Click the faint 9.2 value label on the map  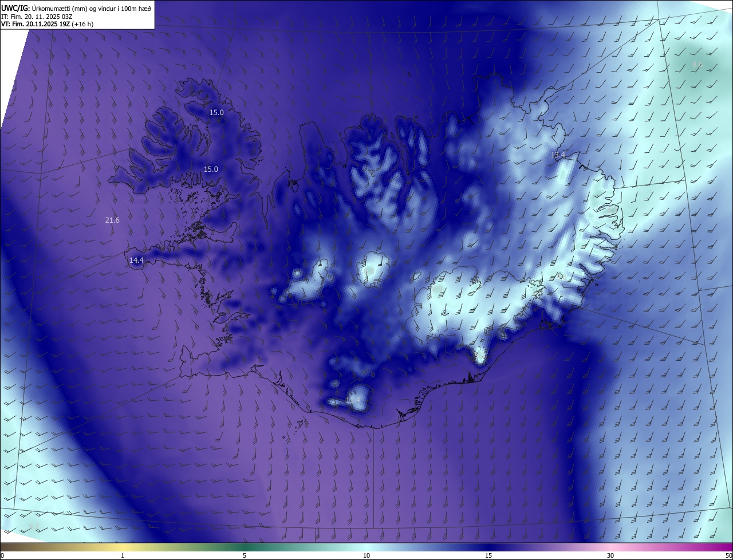34,526
